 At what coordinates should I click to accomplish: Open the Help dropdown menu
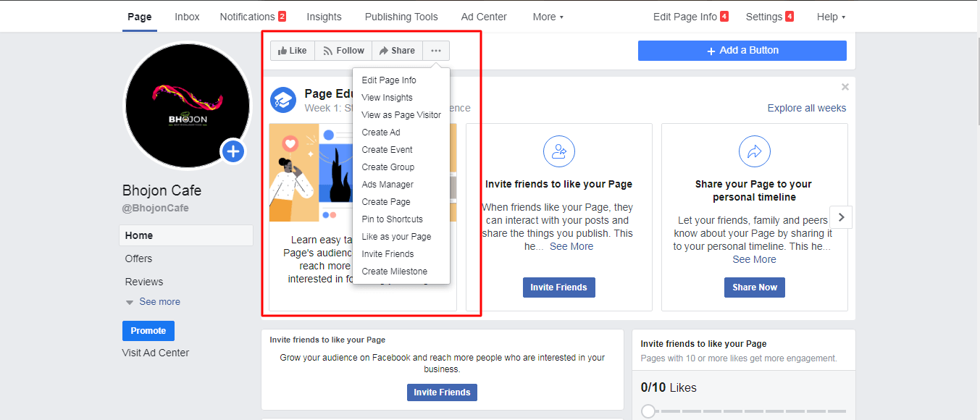pyautogui.click(x=830, y=16)
